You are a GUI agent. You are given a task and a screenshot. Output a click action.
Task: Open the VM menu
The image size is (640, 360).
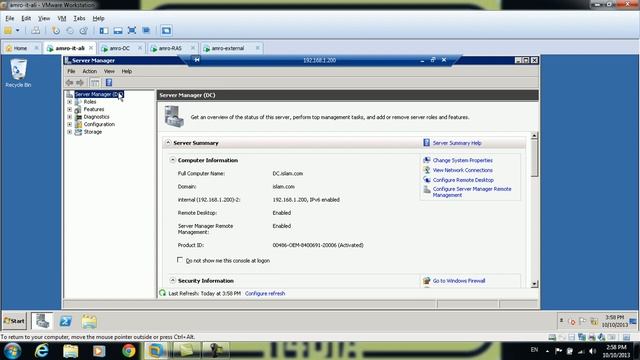(62, 18)
